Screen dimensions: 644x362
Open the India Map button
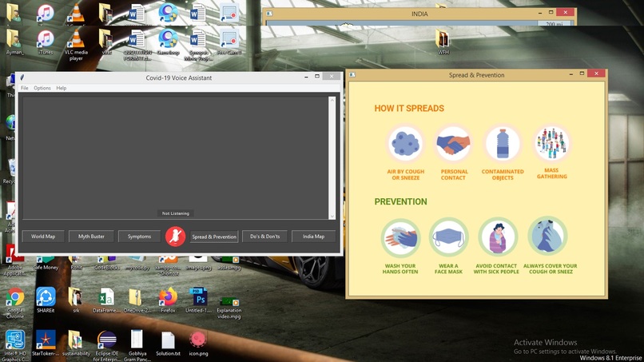point(313,237)
